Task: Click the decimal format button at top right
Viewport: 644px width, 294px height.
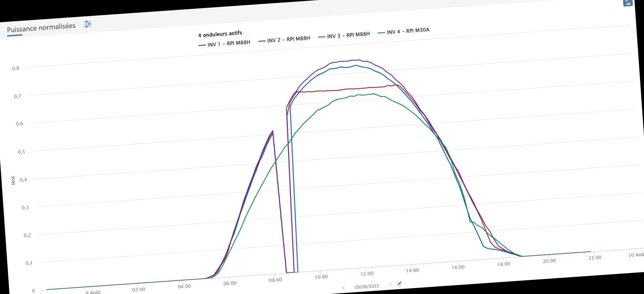Action: (x=628, y=2)
